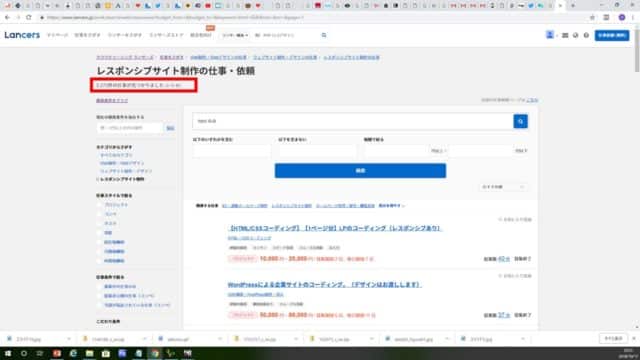Click the Lancers logo
Viewport: 640px width, 360px height.
[x=22, y=35]
